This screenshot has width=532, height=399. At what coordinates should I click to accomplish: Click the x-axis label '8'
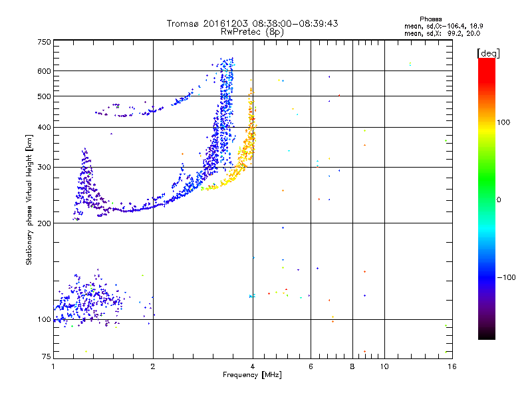352,366
